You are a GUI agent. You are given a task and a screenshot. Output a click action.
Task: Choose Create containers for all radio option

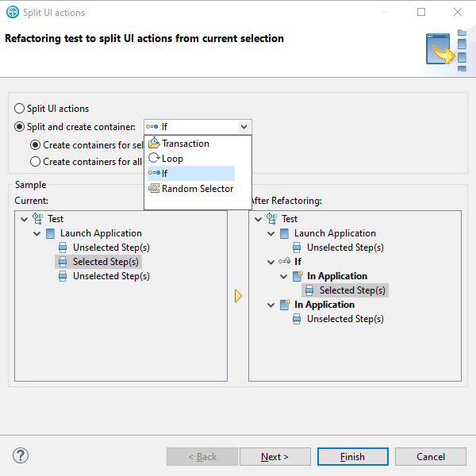(35, 162)
